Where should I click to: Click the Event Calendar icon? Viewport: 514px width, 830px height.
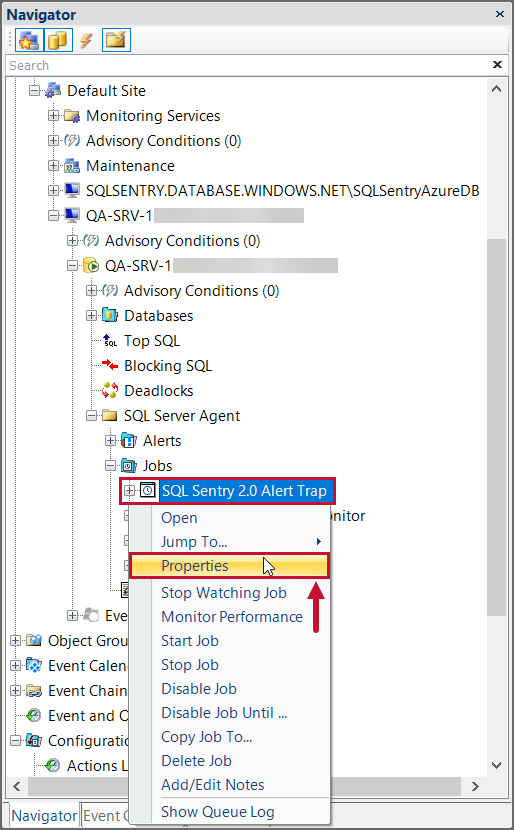coord(34,665)
